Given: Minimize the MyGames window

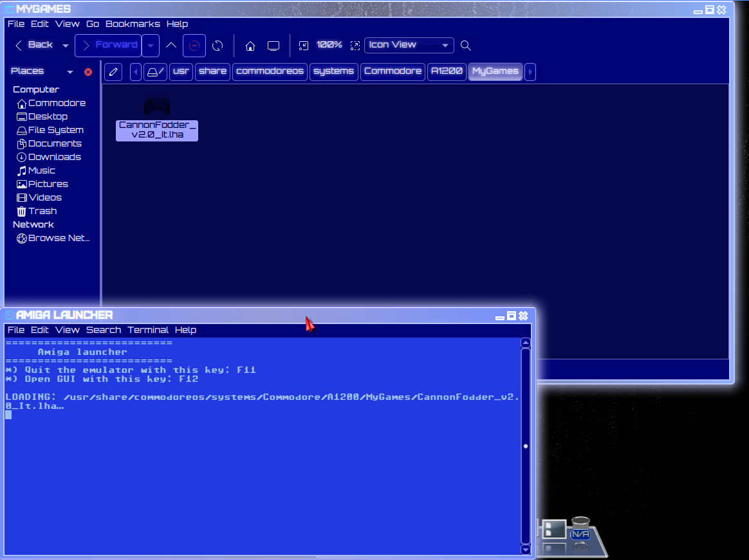Looking at the screenshot, I should point(698,11).
